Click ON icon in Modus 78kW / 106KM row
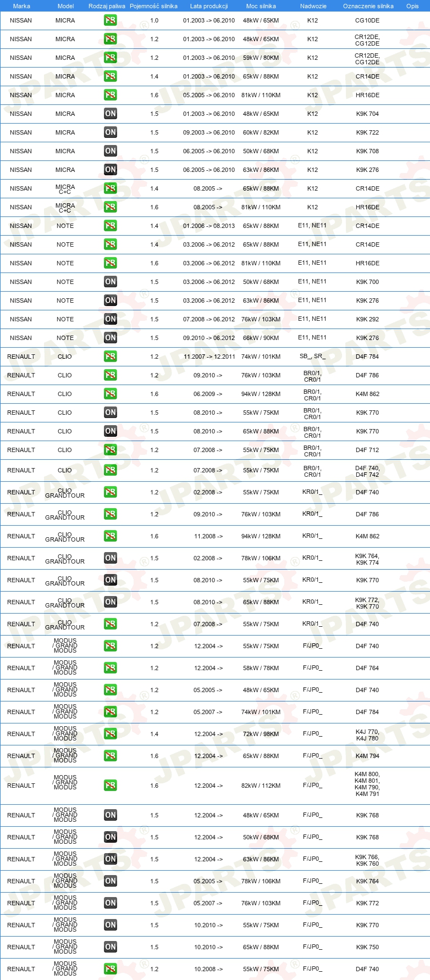430x980 pixels. [111, 881]
